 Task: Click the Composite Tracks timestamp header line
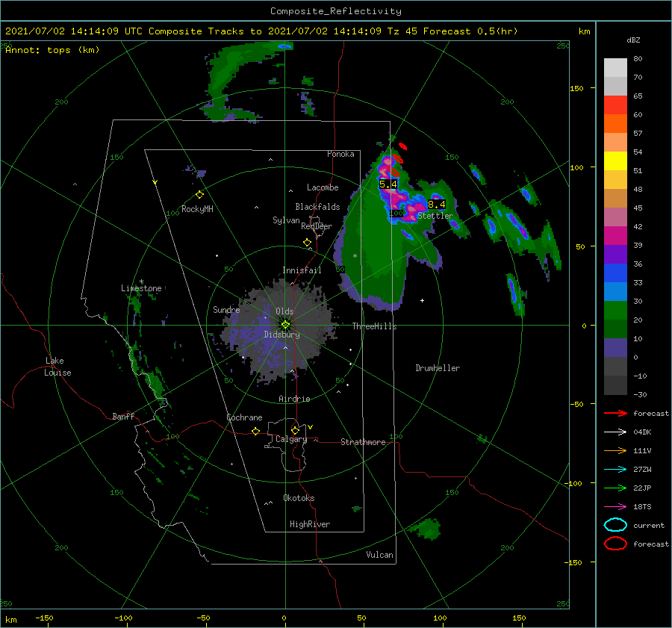point(261,31)
